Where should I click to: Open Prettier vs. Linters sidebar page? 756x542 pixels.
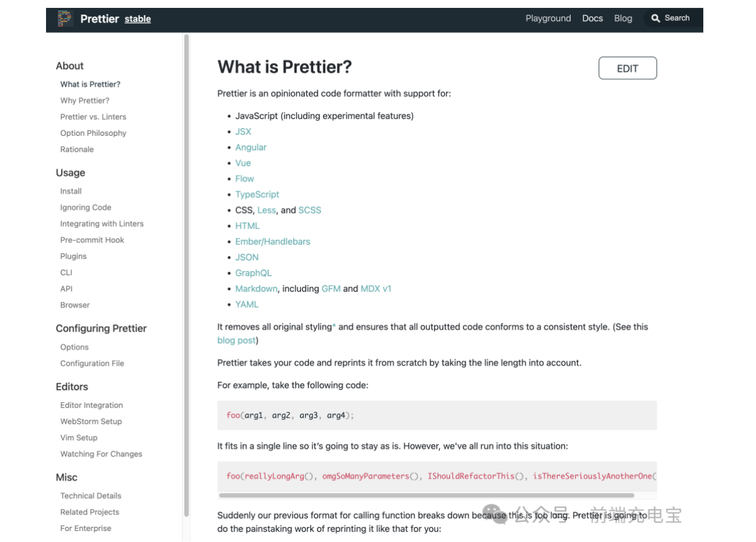pyautogui.click(x=93, y=117)
